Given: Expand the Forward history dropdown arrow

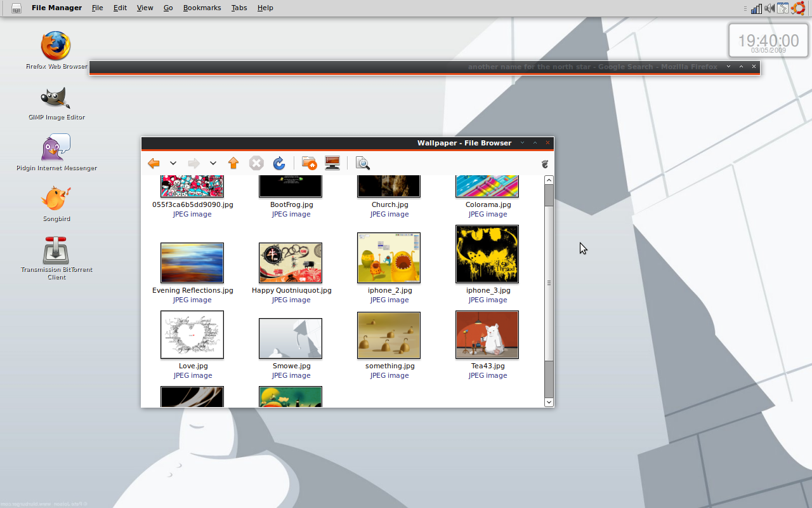Looking at the screenshot, I should 213,164.
